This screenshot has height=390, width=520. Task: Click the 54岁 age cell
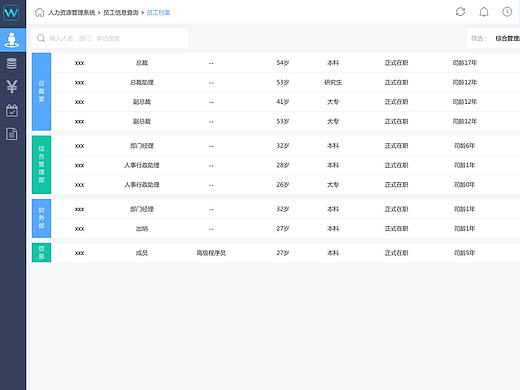coord(283,63)
